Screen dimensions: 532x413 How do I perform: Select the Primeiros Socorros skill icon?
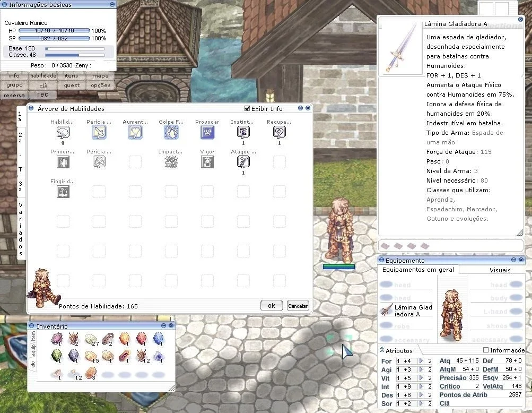pyautogui.click(x=63, y=162)
